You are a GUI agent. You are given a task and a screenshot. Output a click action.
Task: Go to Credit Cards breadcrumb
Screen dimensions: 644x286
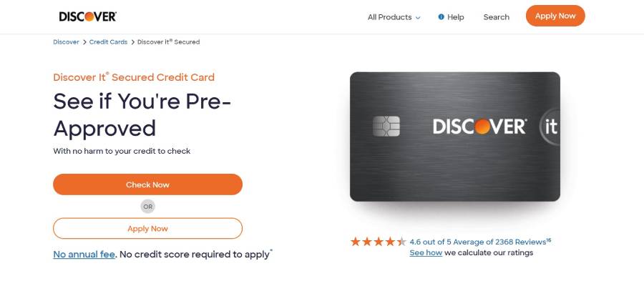(109, 42)
